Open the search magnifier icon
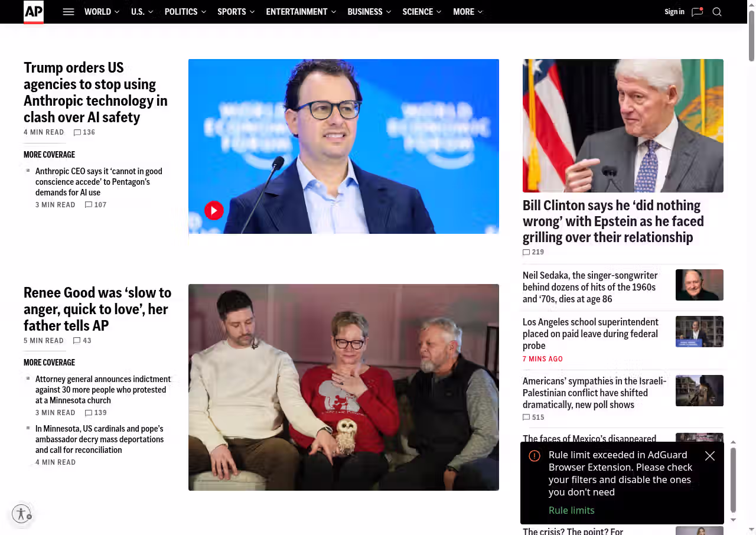The width and height of the screenshot is (756, 535). tap(717, 12)
